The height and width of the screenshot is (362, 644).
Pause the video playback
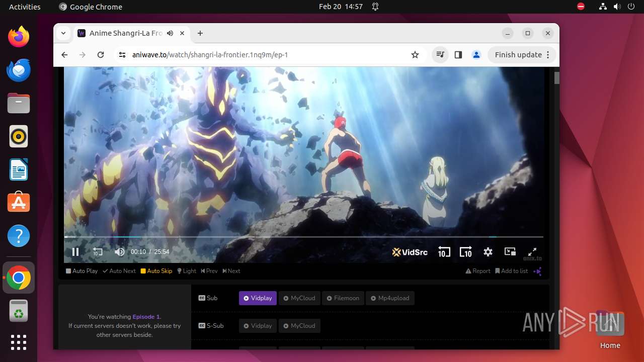(75, 252)
